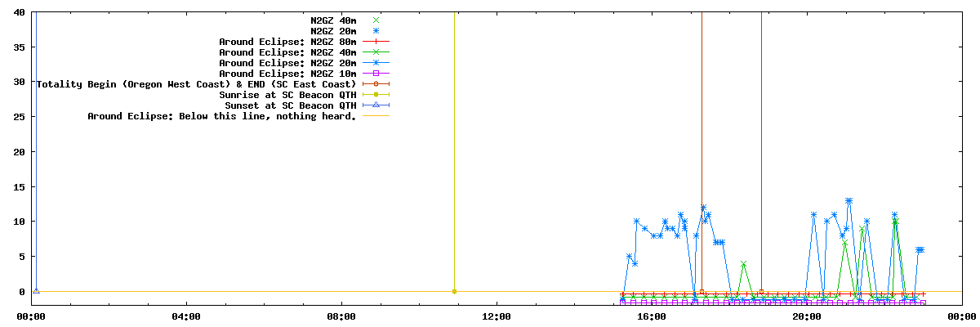
Task: Click the blue sunset triangle marker at 00:00
Action: 36,290
